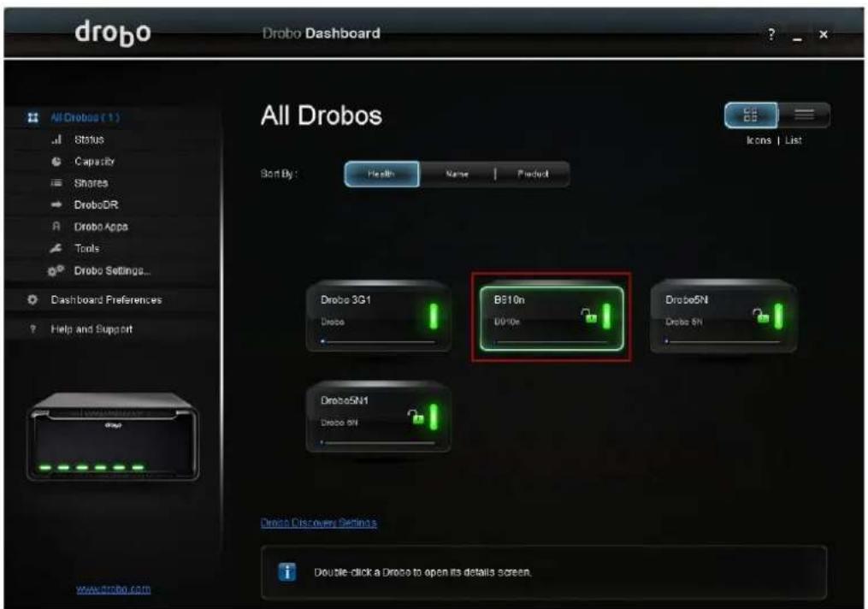Sort Drobos by Health
This screenshot has width=868, height=609.
pos(381,174)
